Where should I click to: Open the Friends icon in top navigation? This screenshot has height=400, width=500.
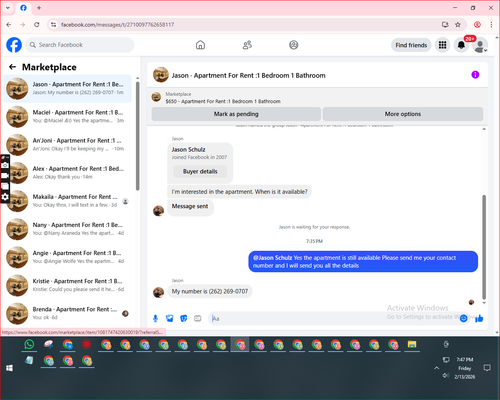(x=247, y=45)
